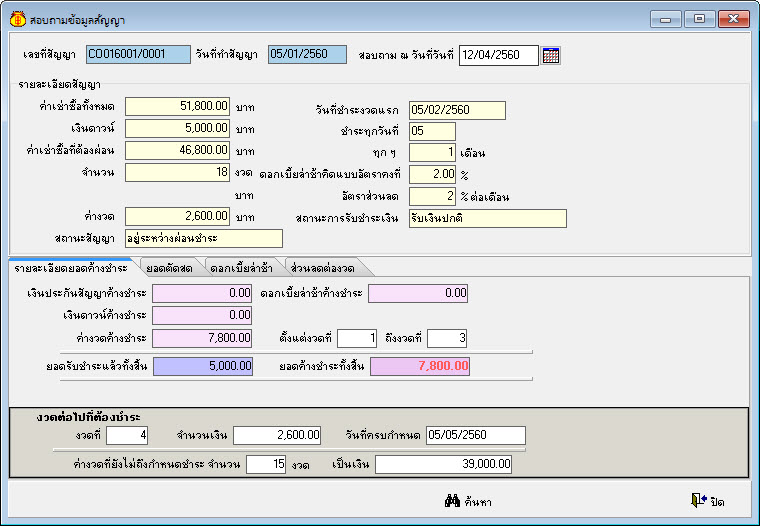
Task: Click installment amount field 2,600.00 in details
Action: click(x=177, y=217)
